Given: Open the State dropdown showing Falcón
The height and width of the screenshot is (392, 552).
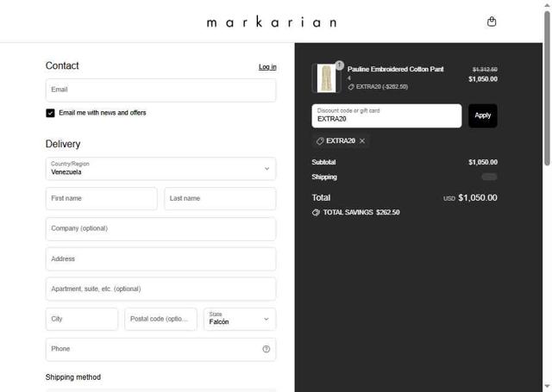Looking at the screenshot, I should tap(240, 319).
